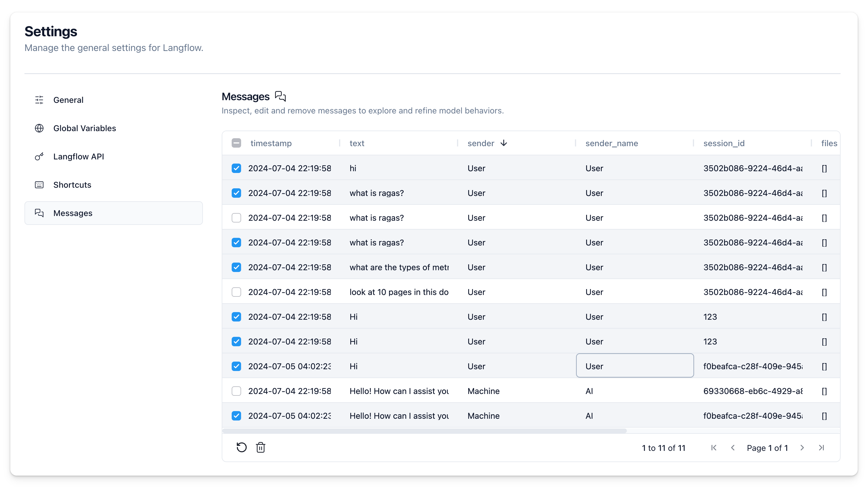Click the next page chevron
The image size is (868, 488).
(x=802, y=448)
